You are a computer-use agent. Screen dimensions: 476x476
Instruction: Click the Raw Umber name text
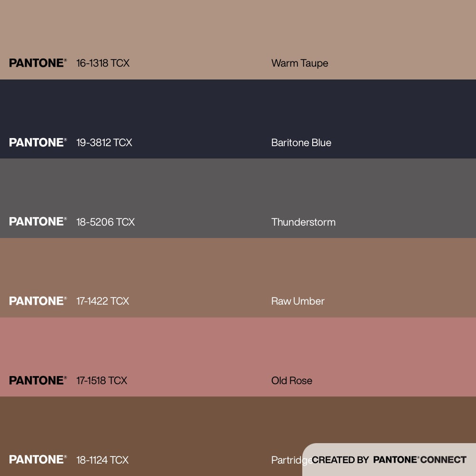(x=297, y=301)
